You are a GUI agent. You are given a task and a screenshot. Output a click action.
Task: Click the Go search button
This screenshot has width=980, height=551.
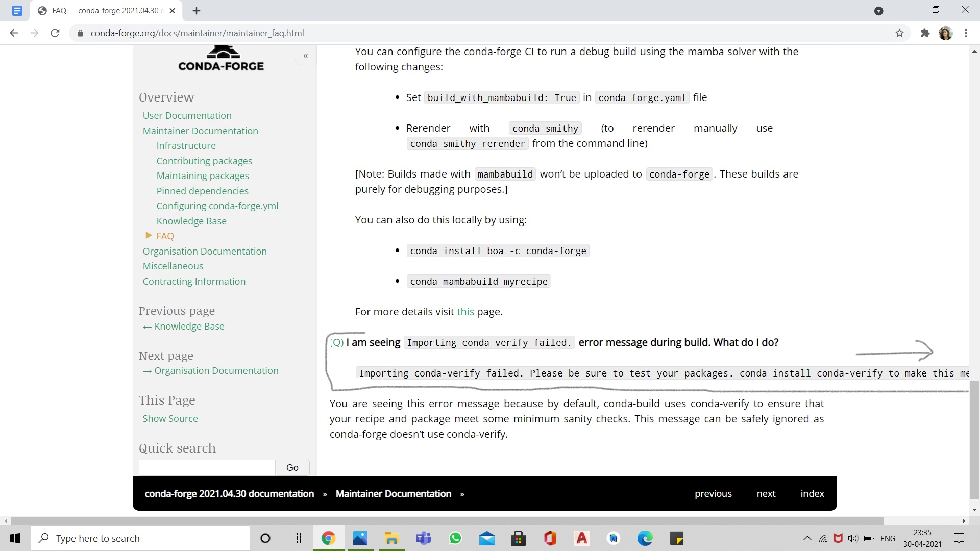point(292,468)
